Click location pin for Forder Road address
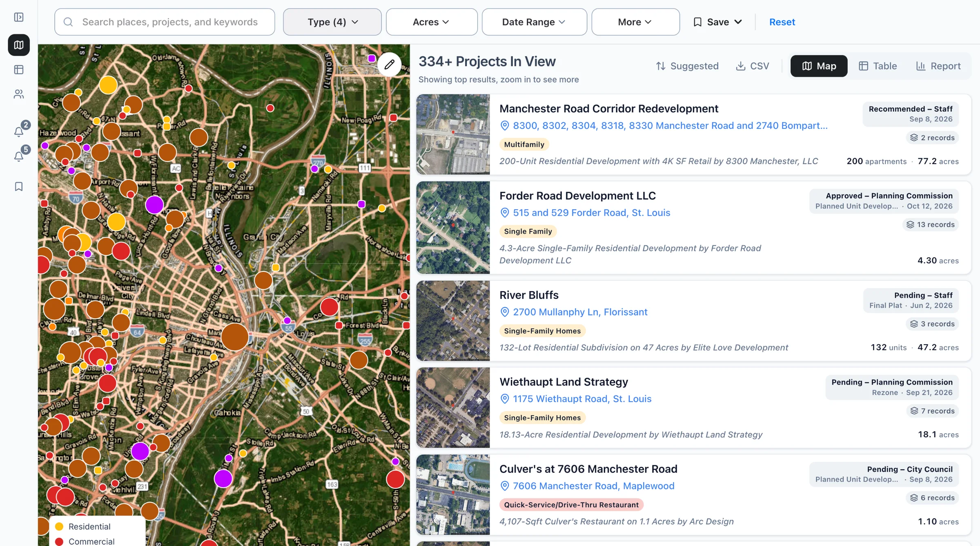The height and width of the screenshot is (546, 980). 505,213
